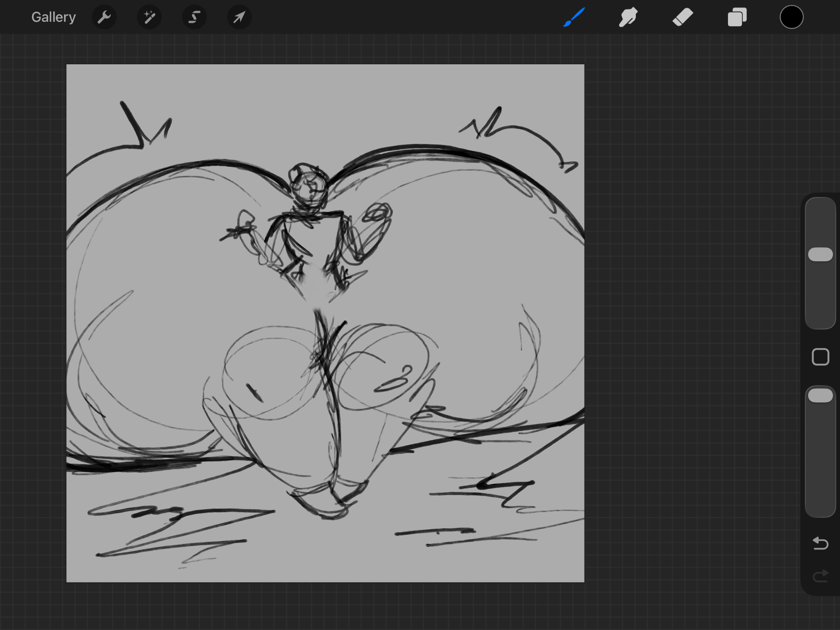The image size is (840, 630).
Task: Select the blue Brush tool
Action: point(574,17)
